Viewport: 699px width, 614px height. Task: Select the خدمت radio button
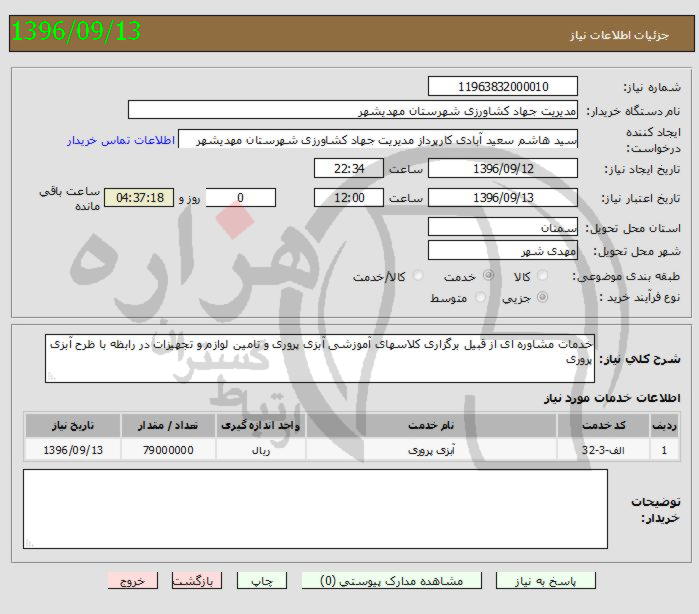[489, 275]
